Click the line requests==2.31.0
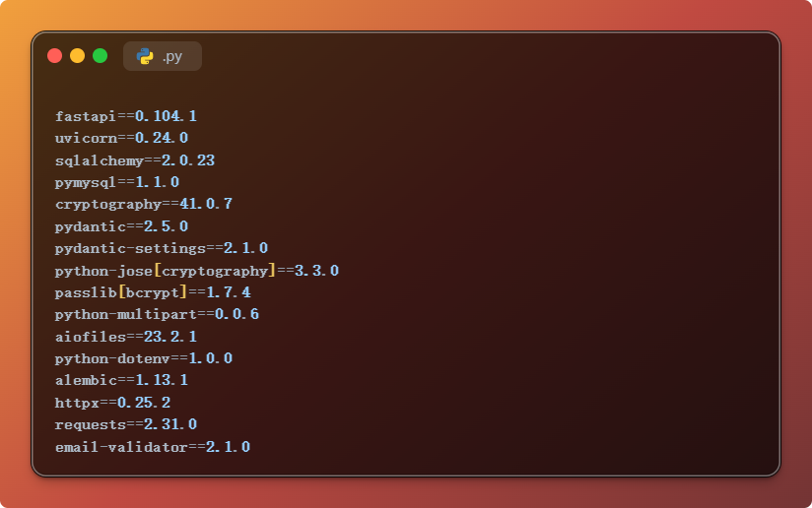The height and width of the screenshot is (508, 812). point(126,424)
